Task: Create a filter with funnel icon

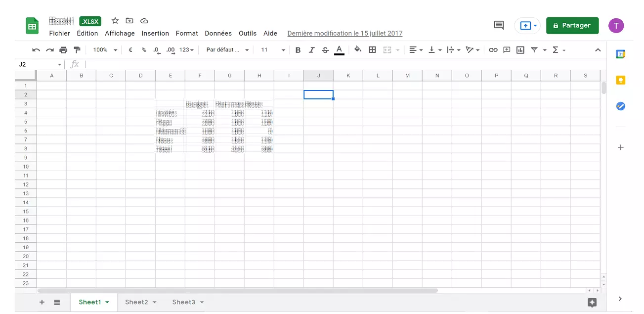Action: pyautogui.click(x=534, y=50)
